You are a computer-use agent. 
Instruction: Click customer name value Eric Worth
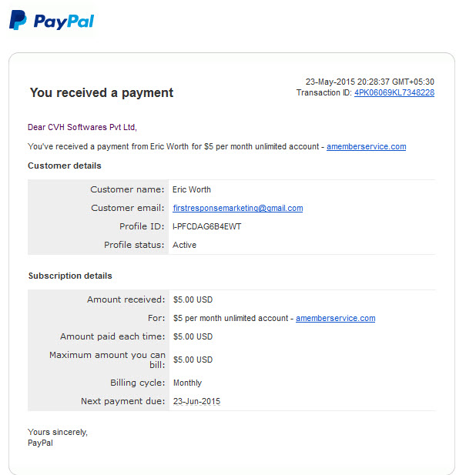[x=192, y=189]
